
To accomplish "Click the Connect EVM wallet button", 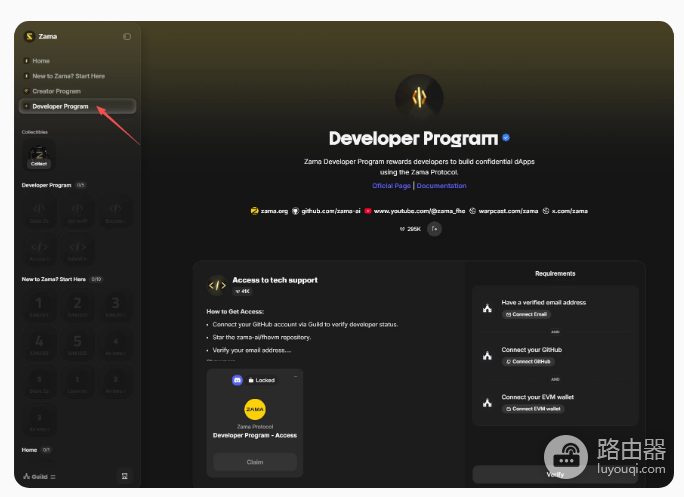I will (x=533, y=409).
